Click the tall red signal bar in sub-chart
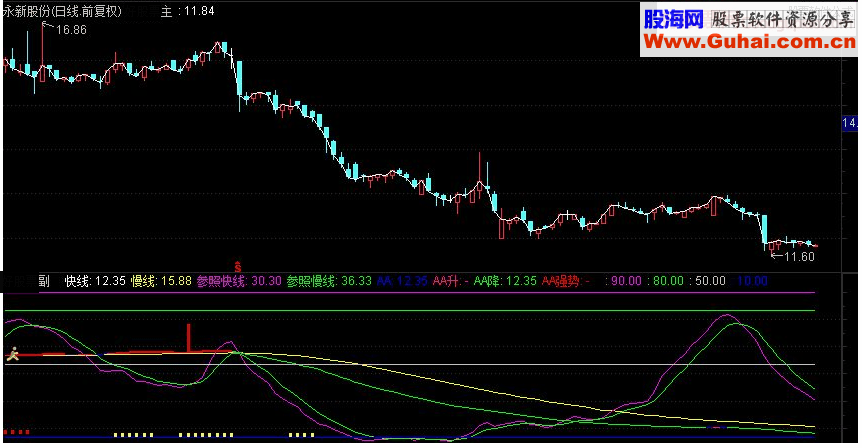Screen dimensions: 862x448 pos(189,338)
